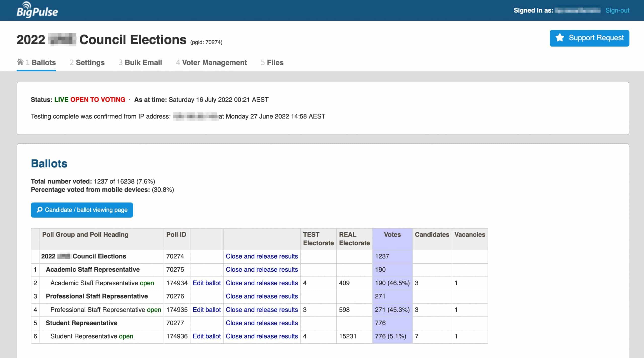Edit ballot for Academic Staff Representative
Image resolution: width=644 pixels, height=358 pixels.
pos(207,283)
